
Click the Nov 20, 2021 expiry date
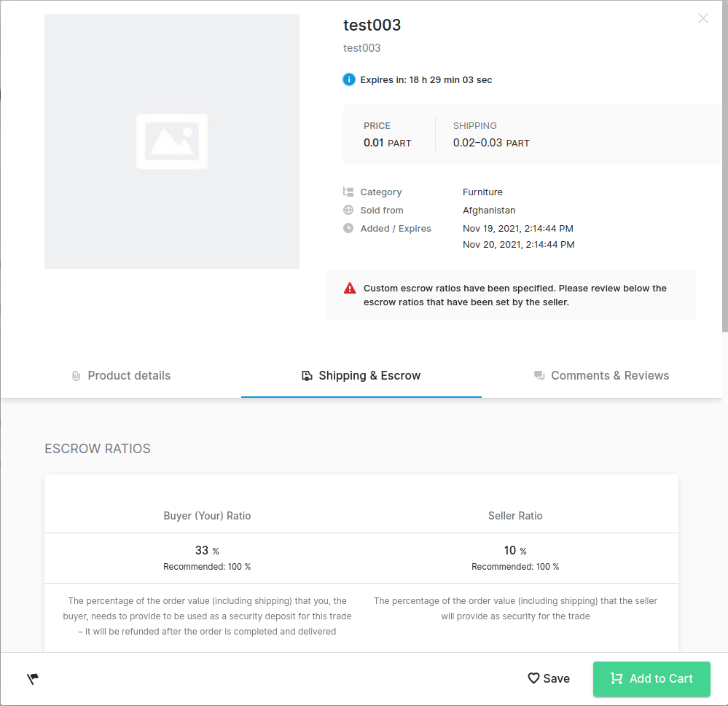point(518,244)
